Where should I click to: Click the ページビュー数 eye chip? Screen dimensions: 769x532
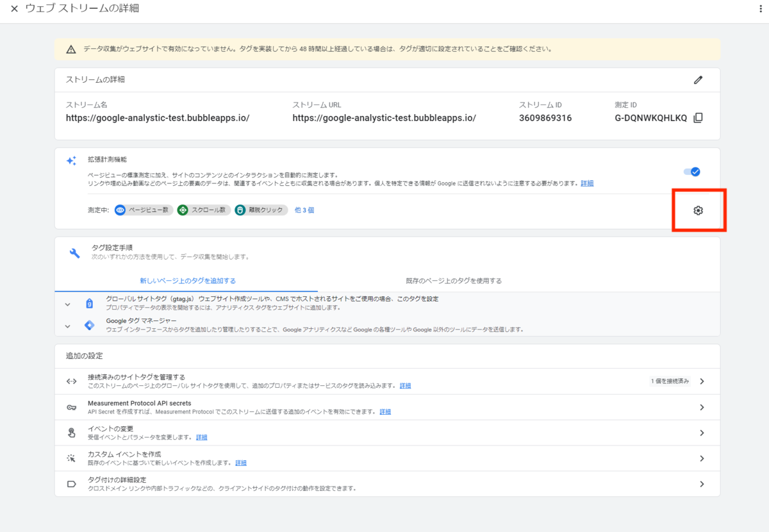click(144, 210)
